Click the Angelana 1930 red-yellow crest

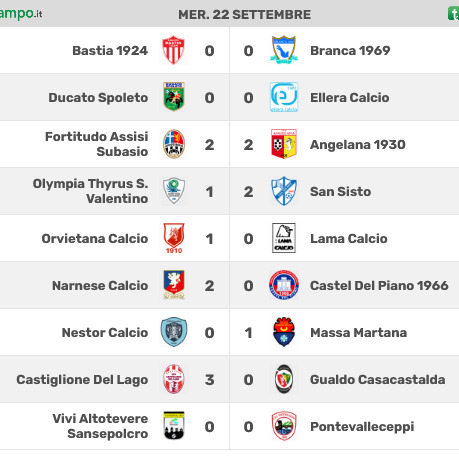coord(284,144)
